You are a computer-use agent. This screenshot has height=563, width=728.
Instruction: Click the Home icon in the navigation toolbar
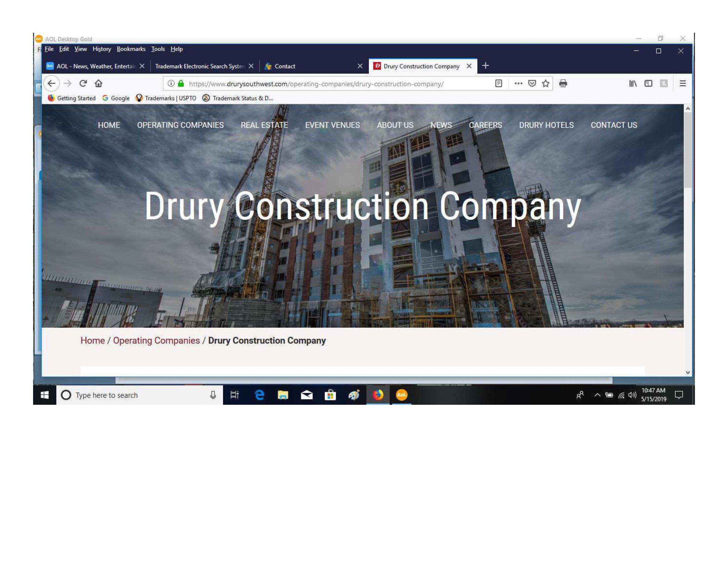point(98,83)
